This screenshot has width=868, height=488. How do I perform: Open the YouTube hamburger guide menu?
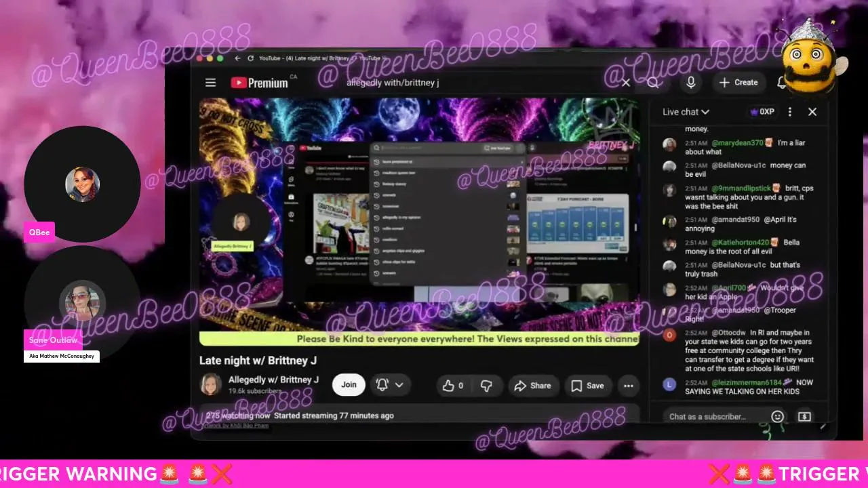[211, 83]
